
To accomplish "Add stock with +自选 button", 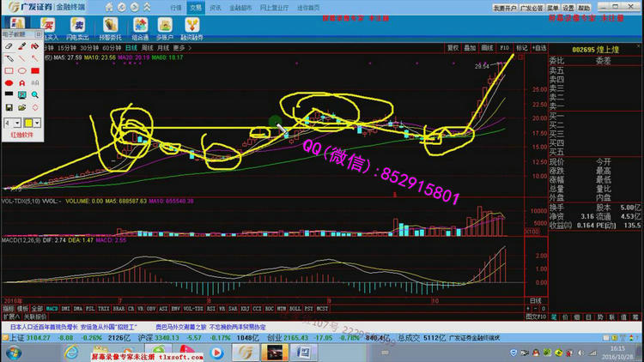I will tap(539, 48).
